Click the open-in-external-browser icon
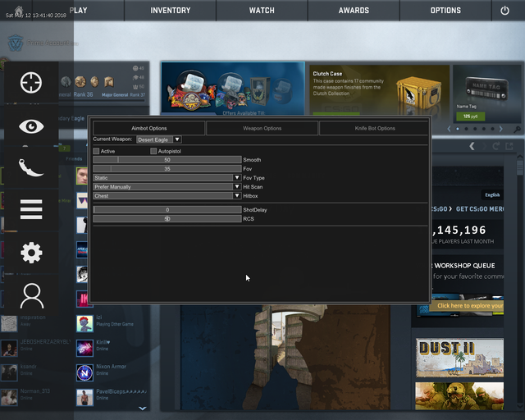525x420 pixels. click(x=509, y=146)
